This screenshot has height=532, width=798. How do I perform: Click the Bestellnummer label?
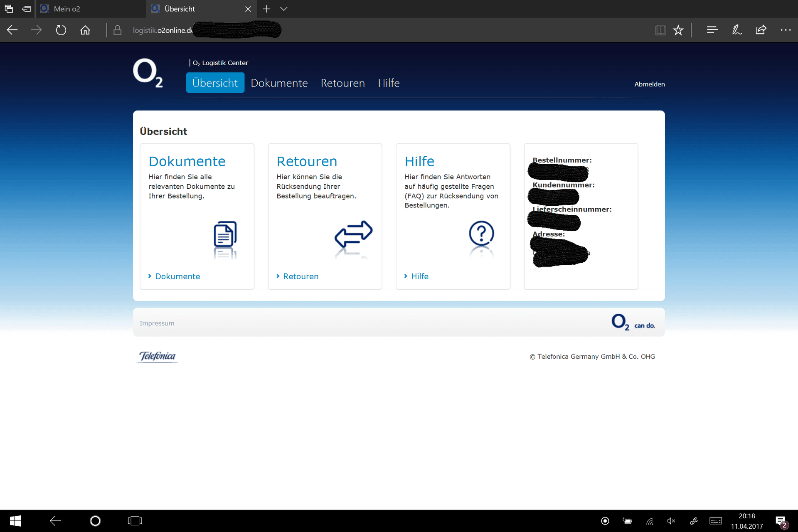tap(562, 160)
